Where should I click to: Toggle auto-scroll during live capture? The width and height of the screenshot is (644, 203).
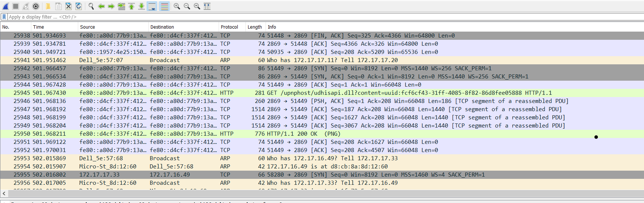point(152,6)
